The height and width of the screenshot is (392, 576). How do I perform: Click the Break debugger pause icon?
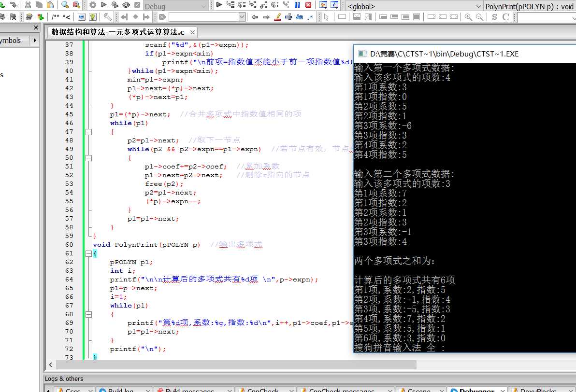point(297,5)
